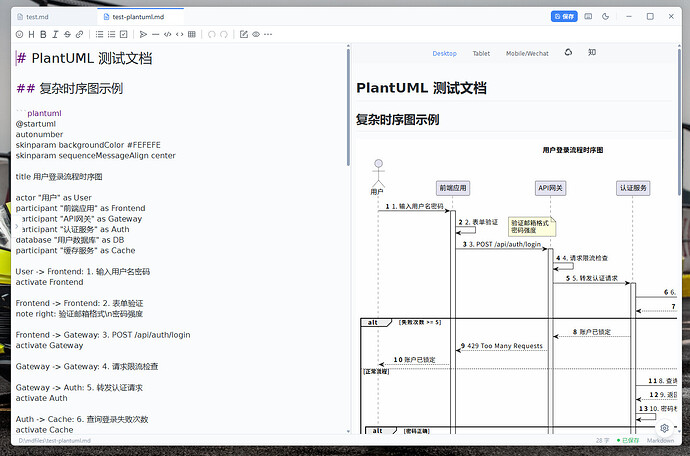Click the blue 保存 save button
690x456 pixels.
click(564, 16)
